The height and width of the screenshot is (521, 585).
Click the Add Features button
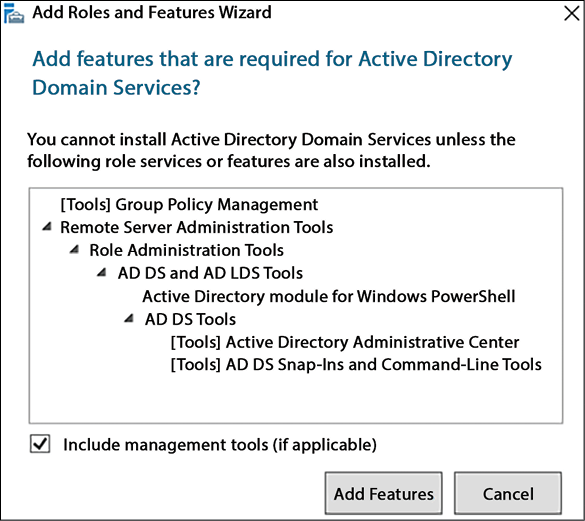384,493
